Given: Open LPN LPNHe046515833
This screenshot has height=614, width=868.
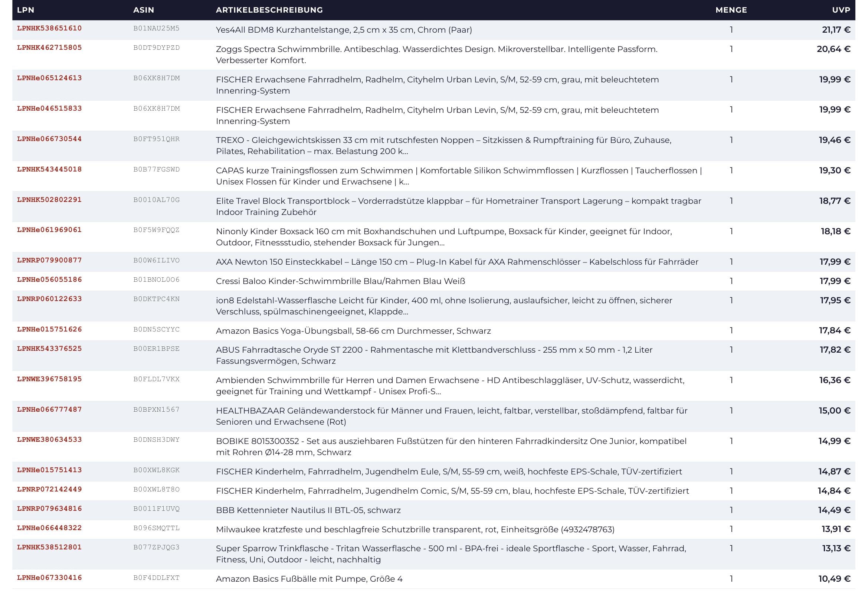Looking at the screenshot, I should coord(49,108).
